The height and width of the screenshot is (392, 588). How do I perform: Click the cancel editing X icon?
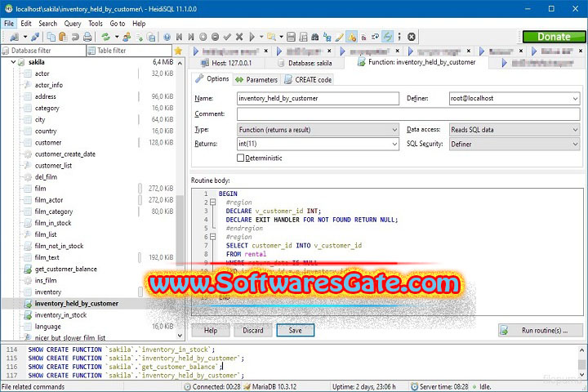(x=239, y=37)
